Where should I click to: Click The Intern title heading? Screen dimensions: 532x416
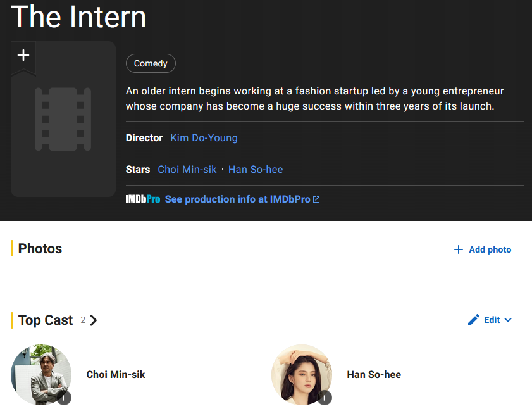(78, 16)
